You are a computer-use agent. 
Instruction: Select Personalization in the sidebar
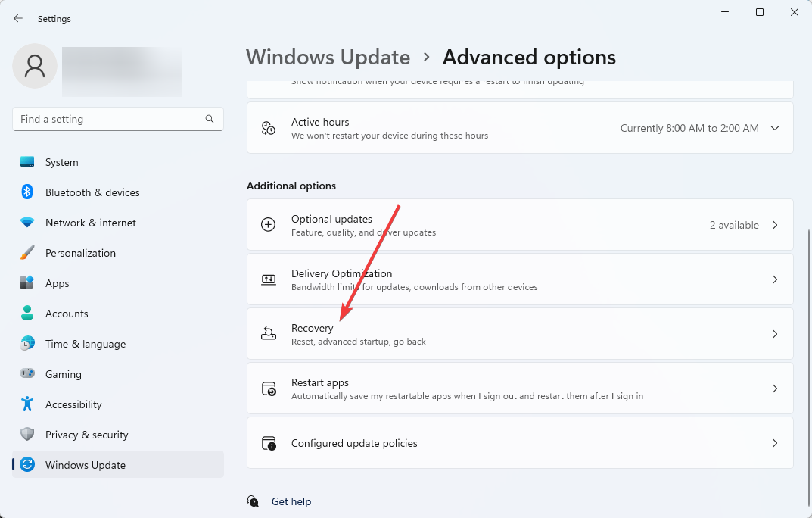(118, 253)
